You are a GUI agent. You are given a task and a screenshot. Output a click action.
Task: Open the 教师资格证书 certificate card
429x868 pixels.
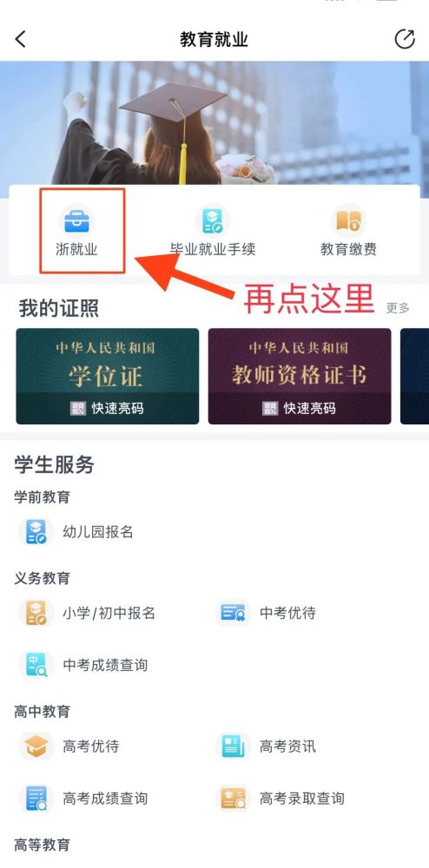[x=300, y=377]
